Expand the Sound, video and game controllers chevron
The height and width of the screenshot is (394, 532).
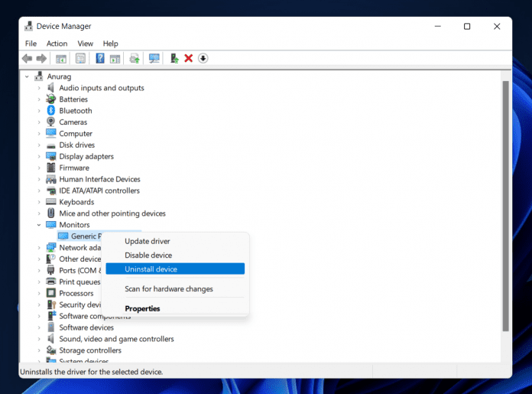pos(39,339)
